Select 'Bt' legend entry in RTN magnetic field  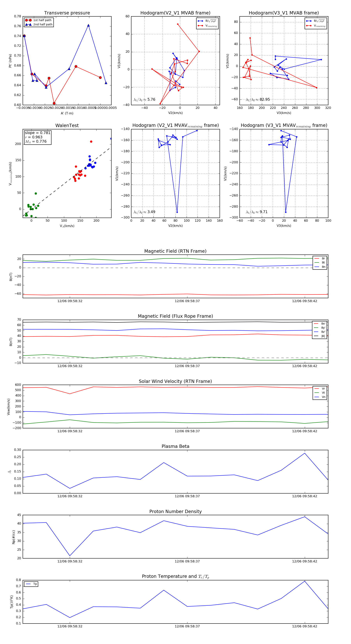pos(320,262)
